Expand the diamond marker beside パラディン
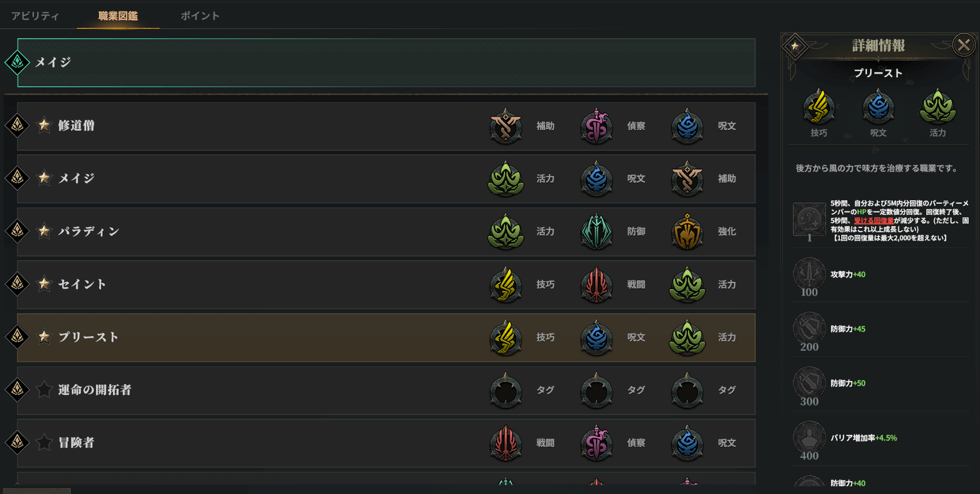The image size is (980, 494). click(17, 231)
